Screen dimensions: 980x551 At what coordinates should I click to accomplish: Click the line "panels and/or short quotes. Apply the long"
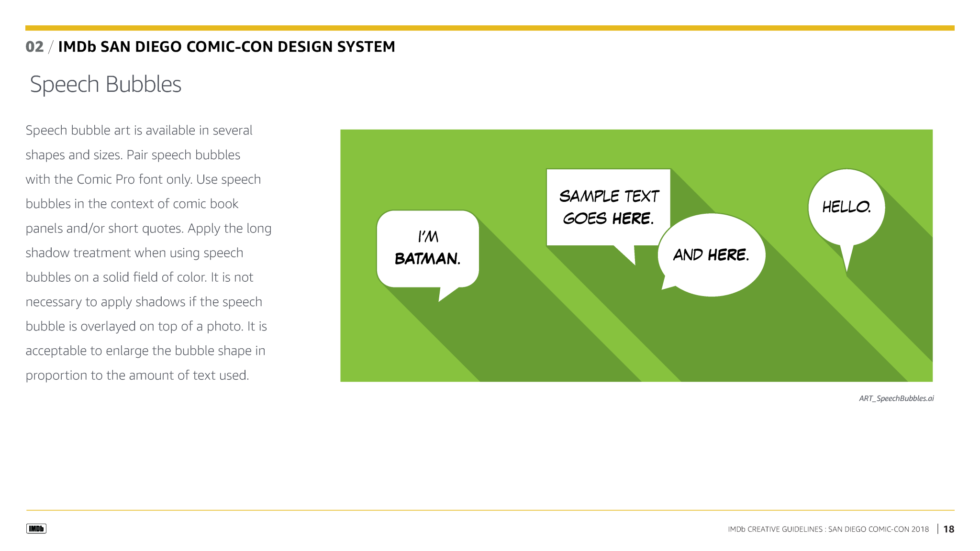[x=148, y=229]
